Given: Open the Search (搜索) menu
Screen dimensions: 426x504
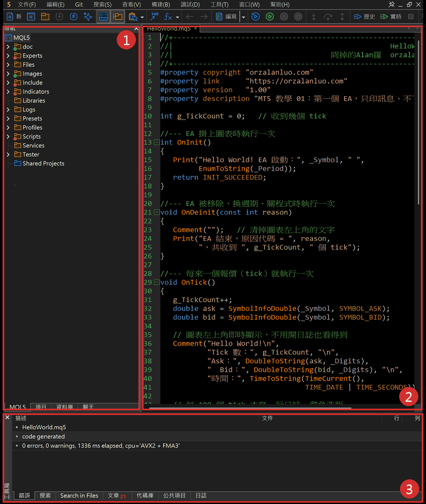Looking at the screenshot, I should pyautogui.click(x=102, y=5).
